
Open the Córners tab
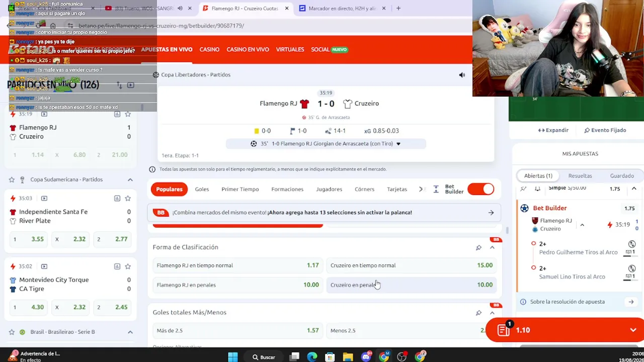[364, 189]
